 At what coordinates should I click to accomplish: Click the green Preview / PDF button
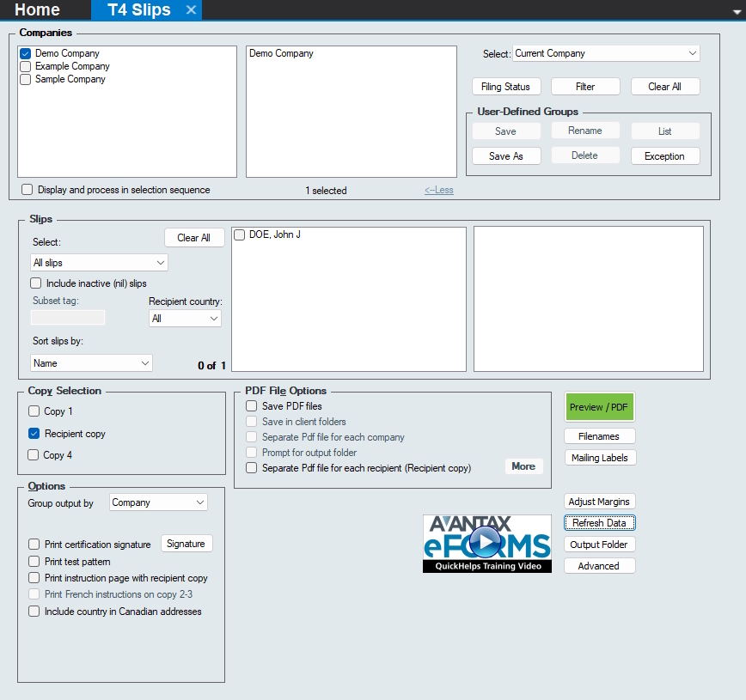tap(599, 407)
